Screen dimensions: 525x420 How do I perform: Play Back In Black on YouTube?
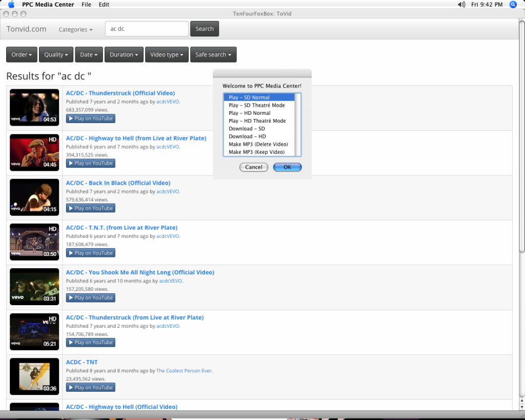pyautogui.click(x=91, y=208)
